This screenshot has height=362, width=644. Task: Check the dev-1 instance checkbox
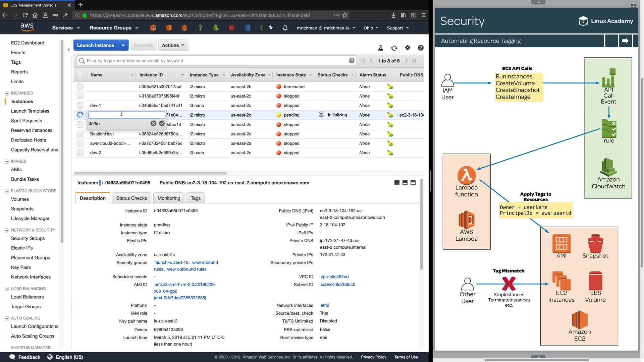80,105
